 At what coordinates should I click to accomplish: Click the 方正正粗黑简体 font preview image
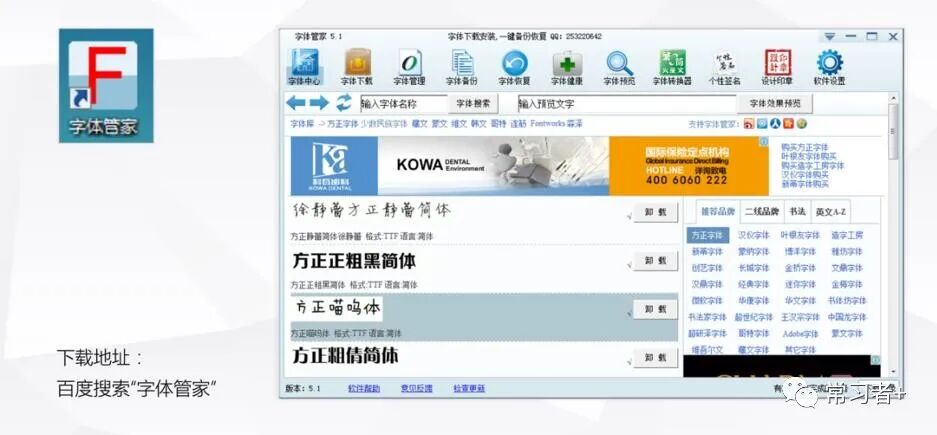click(354, 261)
